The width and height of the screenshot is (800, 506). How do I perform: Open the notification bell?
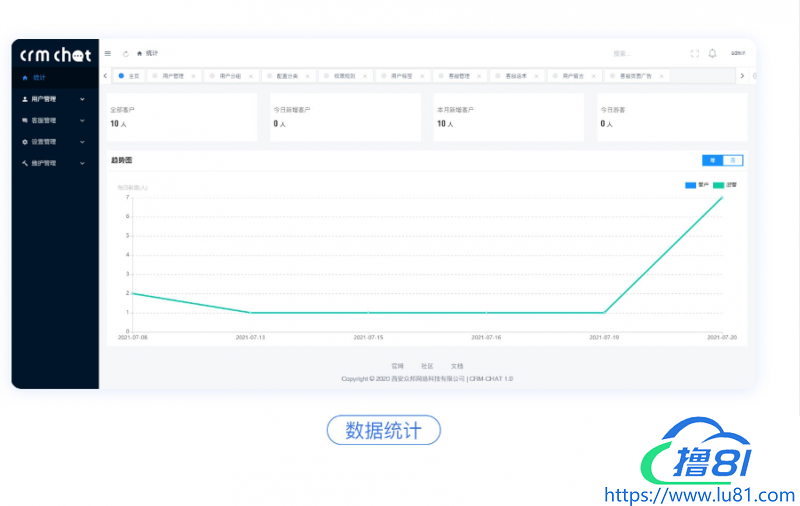pos(712,53)
